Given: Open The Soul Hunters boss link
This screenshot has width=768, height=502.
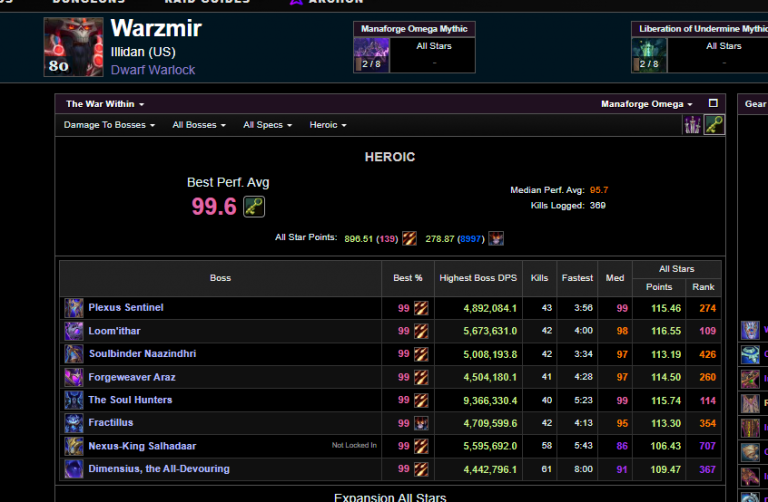Looking at the screenshot, I should point(130,400).
